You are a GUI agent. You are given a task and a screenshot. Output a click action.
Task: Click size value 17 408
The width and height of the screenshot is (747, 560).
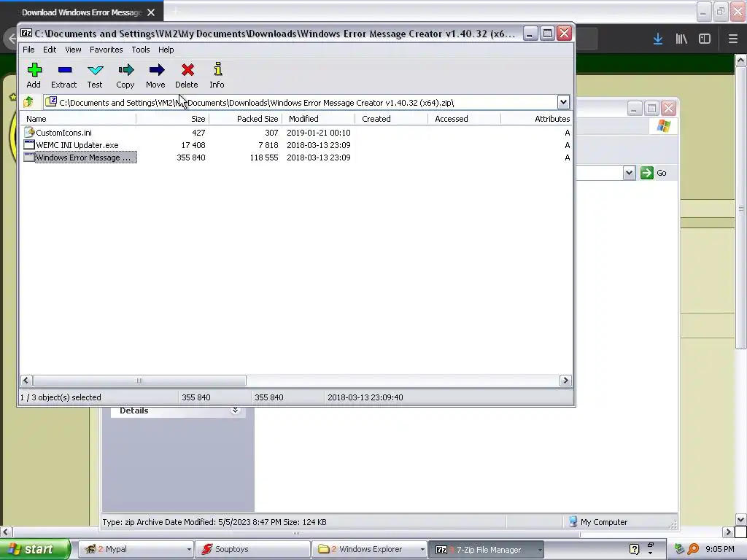(x=193, y=145)
